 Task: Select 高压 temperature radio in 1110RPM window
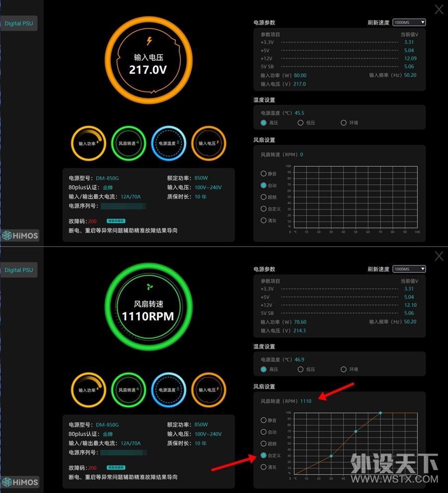click(263, 369)
